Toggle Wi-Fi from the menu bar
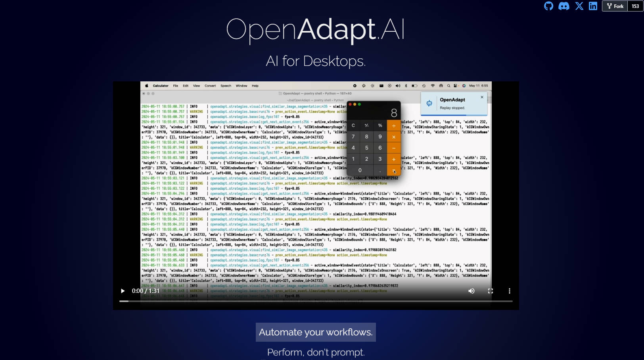Viewport: 644px width, 360px height. click(433, 85)
